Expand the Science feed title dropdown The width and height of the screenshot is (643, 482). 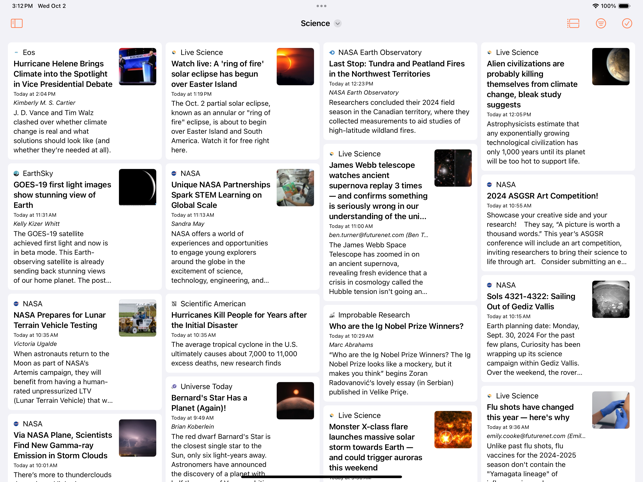click(338, 23)
